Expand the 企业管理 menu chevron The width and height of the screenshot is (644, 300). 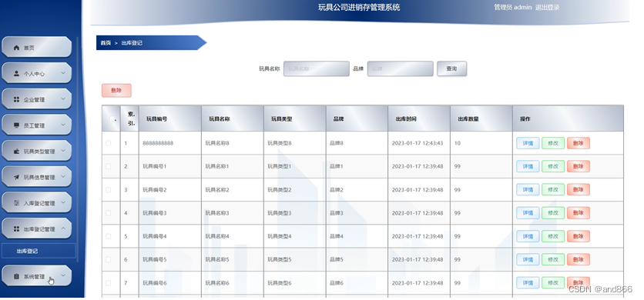63,99
